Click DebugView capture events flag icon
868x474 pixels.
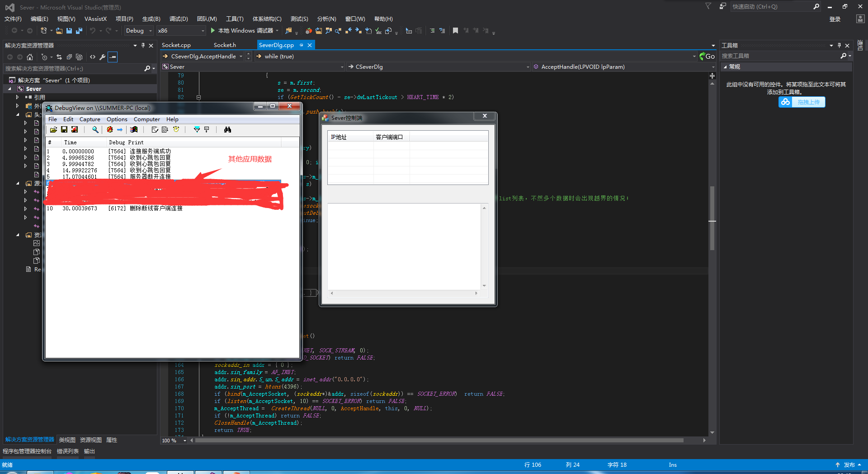pyautogui.click(x=134, y=130)
